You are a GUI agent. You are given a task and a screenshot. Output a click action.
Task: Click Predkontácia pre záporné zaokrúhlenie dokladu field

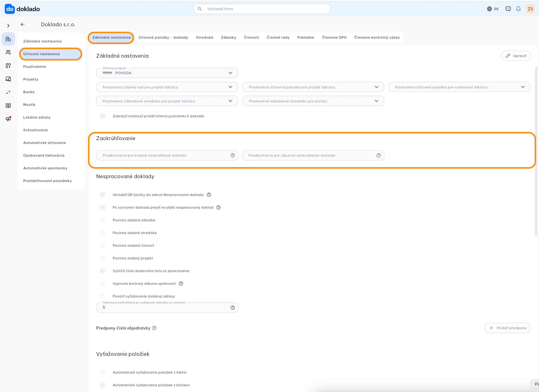(313, 155)
